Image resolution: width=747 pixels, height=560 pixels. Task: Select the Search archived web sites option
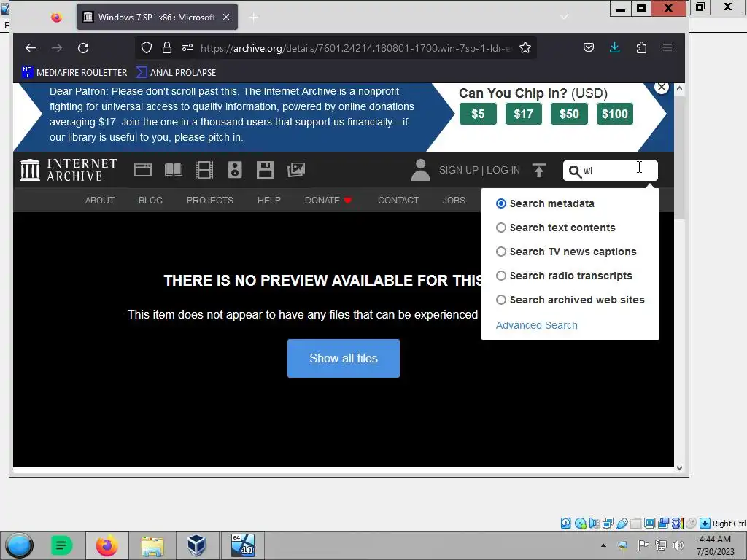(x=500, y=300)
